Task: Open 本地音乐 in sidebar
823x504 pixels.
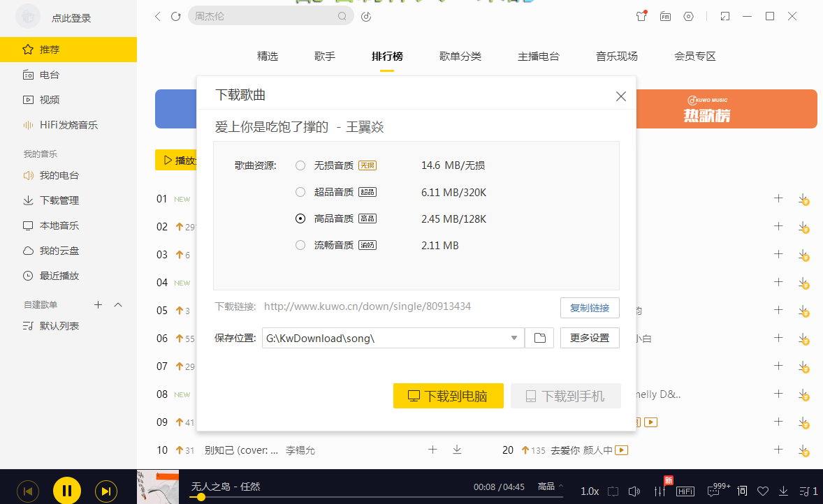Action: coord(68,225)
